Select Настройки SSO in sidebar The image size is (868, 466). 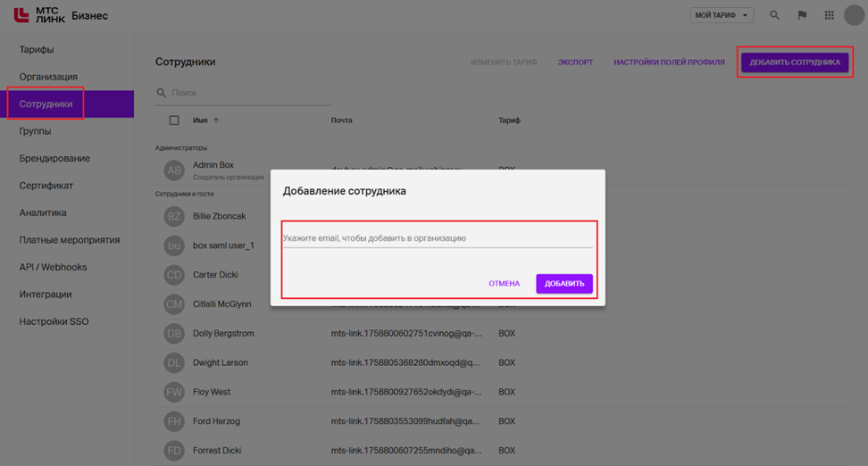pyautogui.click(x=54, y=321)
